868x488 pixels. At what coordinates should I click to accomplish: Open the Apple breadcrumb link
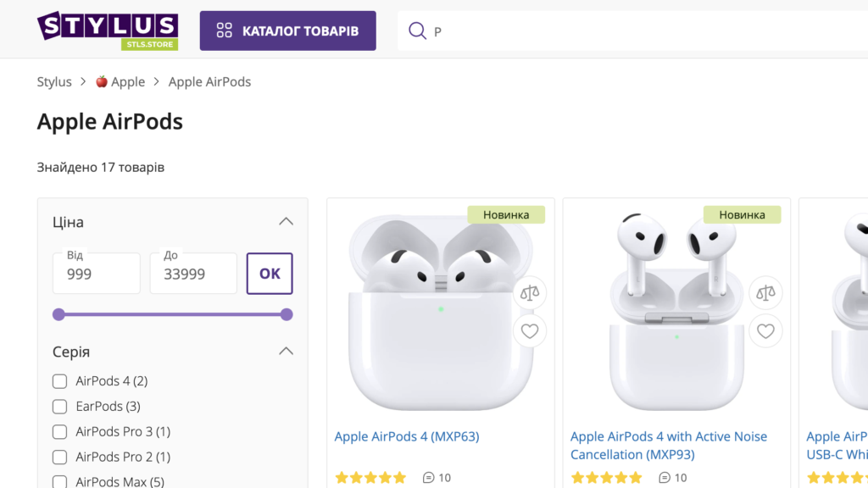click(120, 81)
